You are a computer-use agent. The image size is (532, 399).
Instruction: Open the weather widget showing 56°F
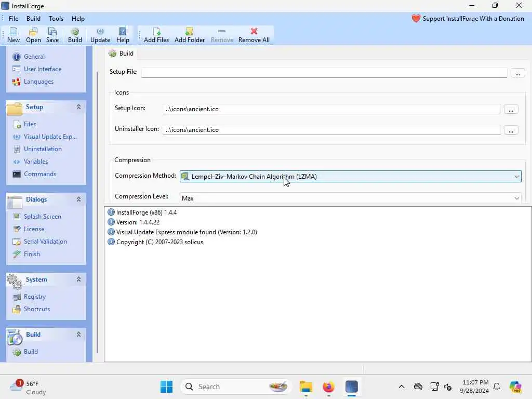[29, 387]
